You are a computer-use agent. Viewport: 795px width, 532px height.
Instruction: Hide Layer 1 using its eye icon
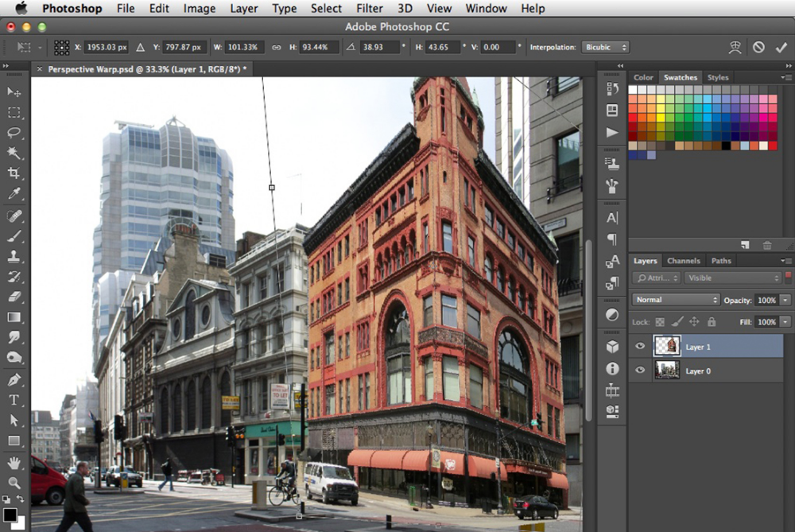[x=640, y=346]
